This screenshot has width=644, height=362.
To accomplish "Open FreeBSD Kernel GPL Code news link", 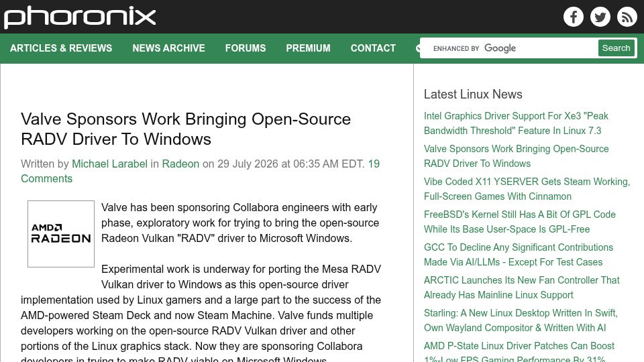I will click(519, 222).
